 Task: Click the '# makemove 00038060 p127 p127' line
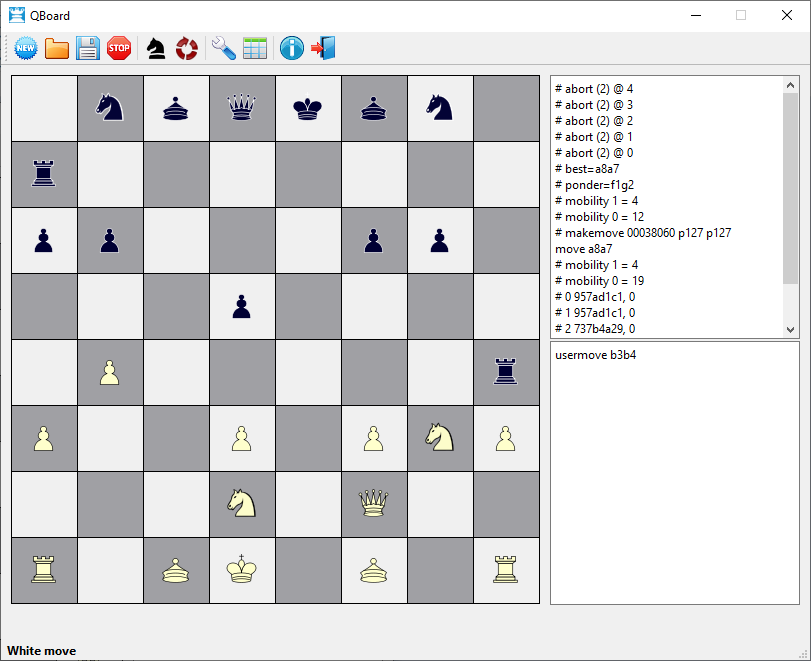(x=643, y=233)
